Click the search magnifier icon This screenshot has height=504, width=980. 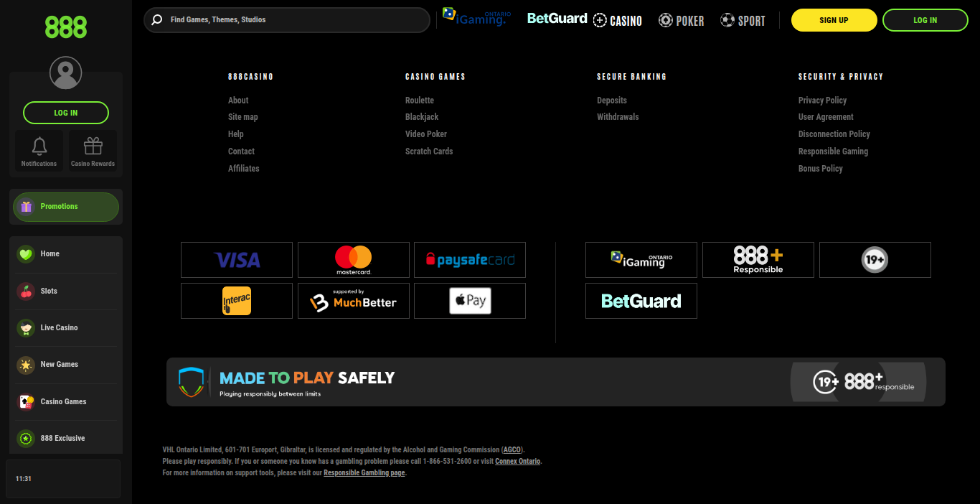157,20
